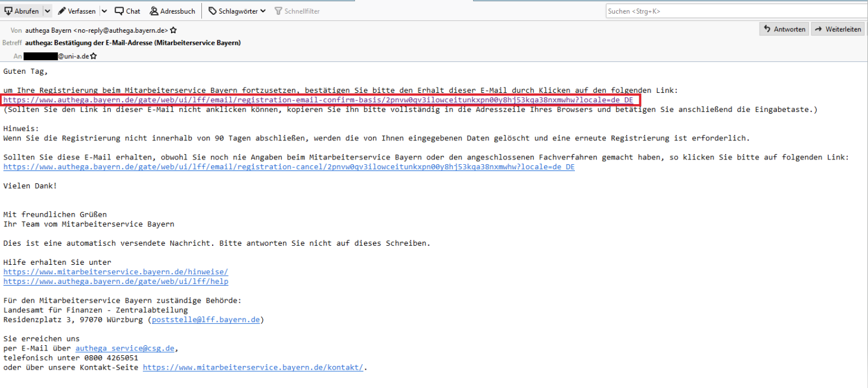Toggle the Schnellfilter quick filter
Screen dimensions: 868x388
click(x=296, y=11)
